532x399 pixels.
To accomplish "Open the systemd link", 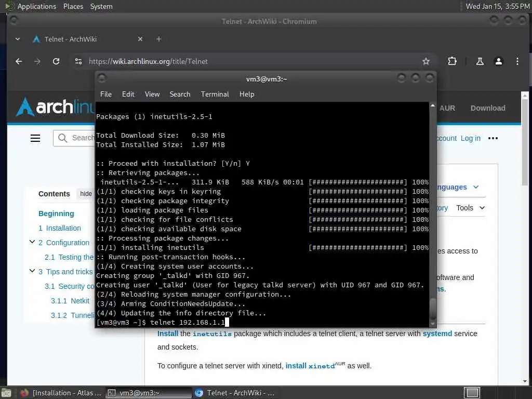I will pyautogui.click(x=437, y=334).
